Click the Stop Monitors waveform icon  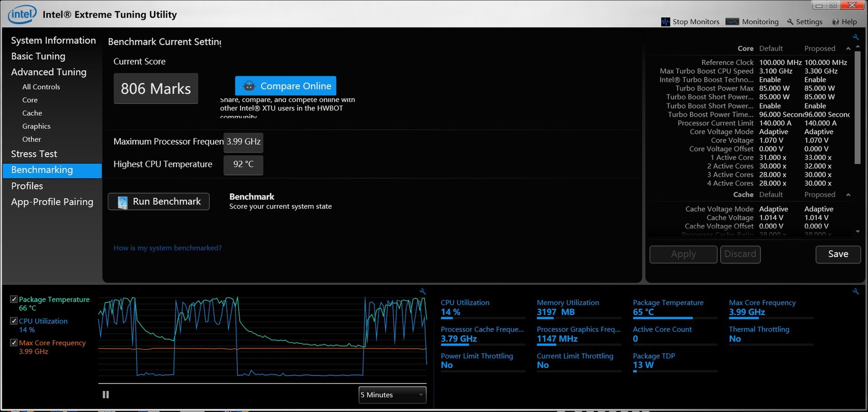pyautogui.click(x=665, y=22)
